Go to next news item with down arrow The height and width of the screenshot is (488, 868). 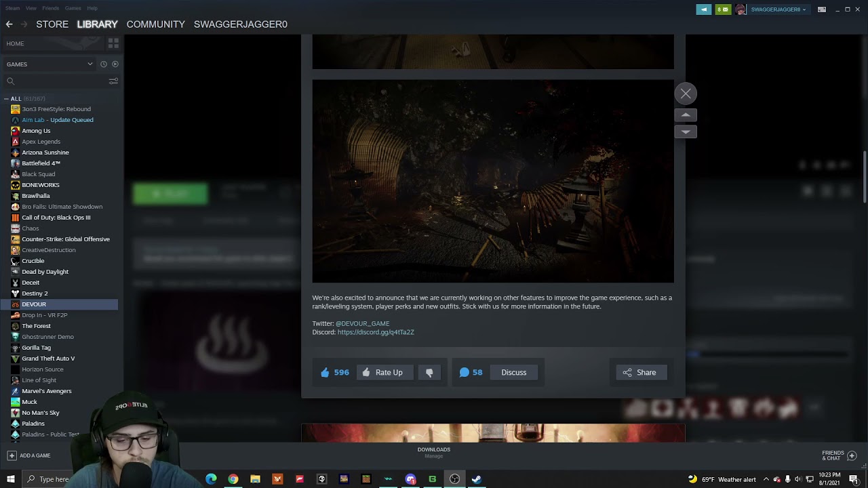686,131
